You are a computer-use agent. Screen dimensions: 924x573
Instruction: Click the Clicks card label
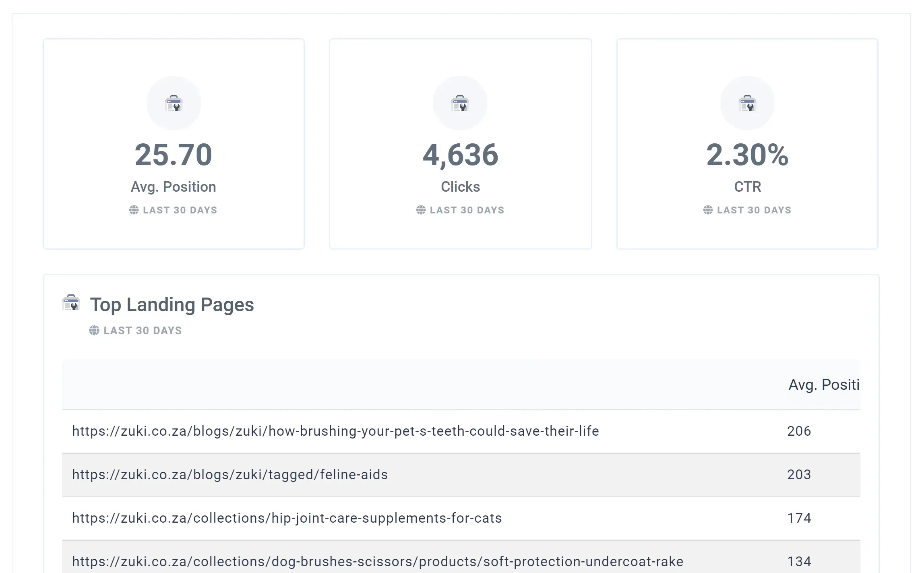[461, 186]
